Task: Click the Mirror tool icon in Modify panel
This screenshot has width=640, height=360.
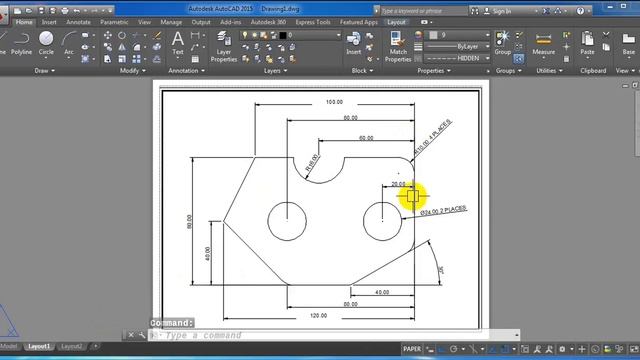Action: tap(122, 47)
